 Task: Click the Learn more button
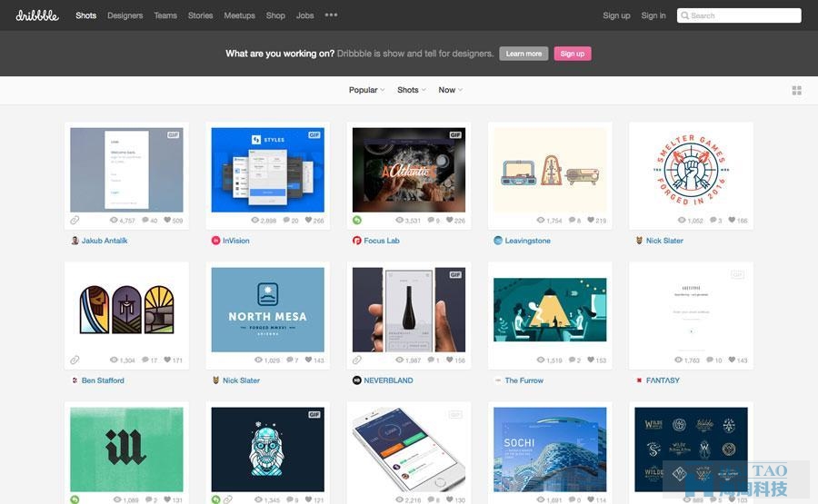(524, 54)
